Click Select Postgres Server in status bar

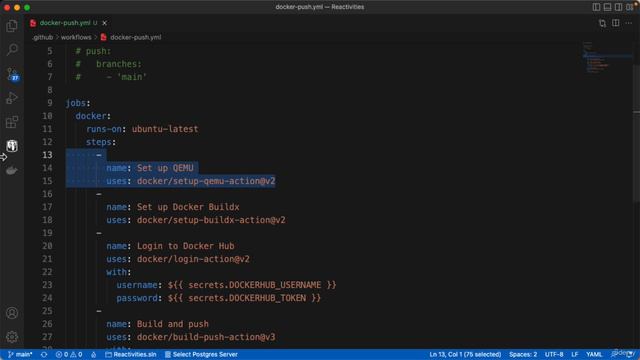pos(201,354)
